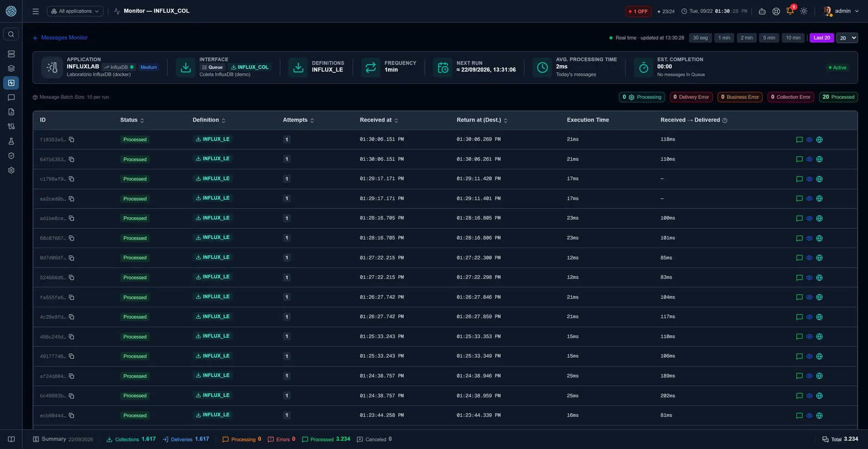Sort by the Status column
Viewport: 868px width, 449px height.
(132, 120)
